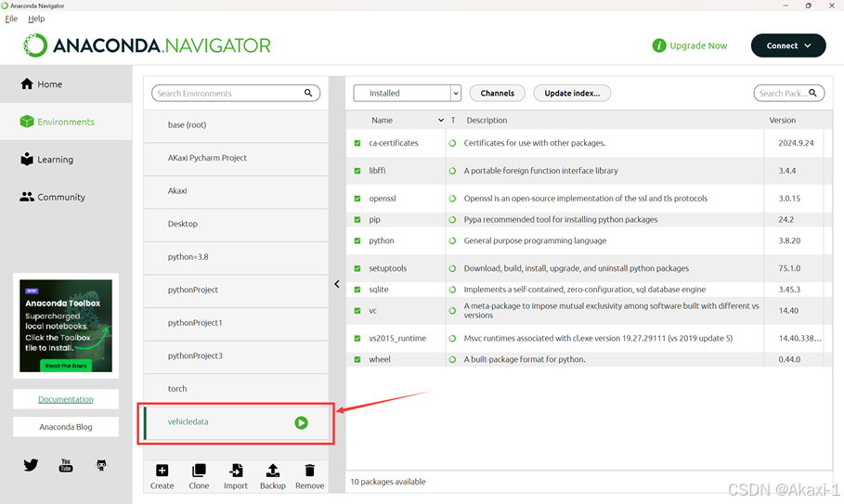Click the Upgrade Now link

tap(698, 45)
